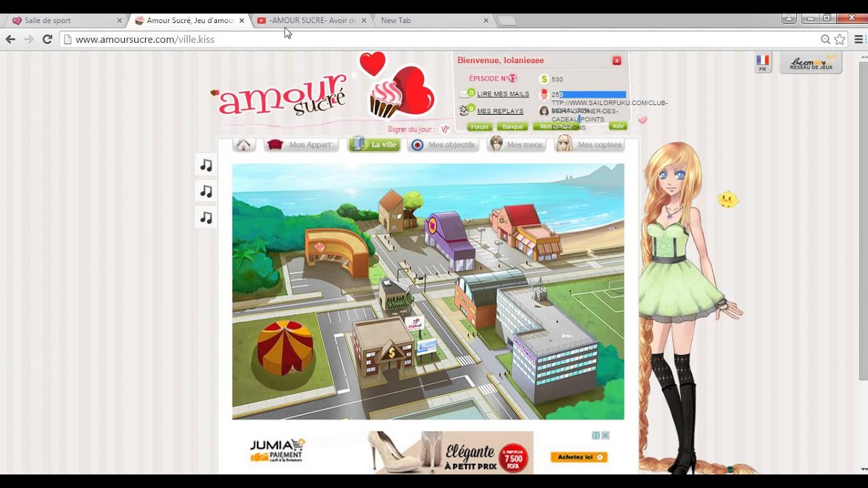Click the middle music note button
This screenshot has height=488, width=868.
tap(206, 191)
